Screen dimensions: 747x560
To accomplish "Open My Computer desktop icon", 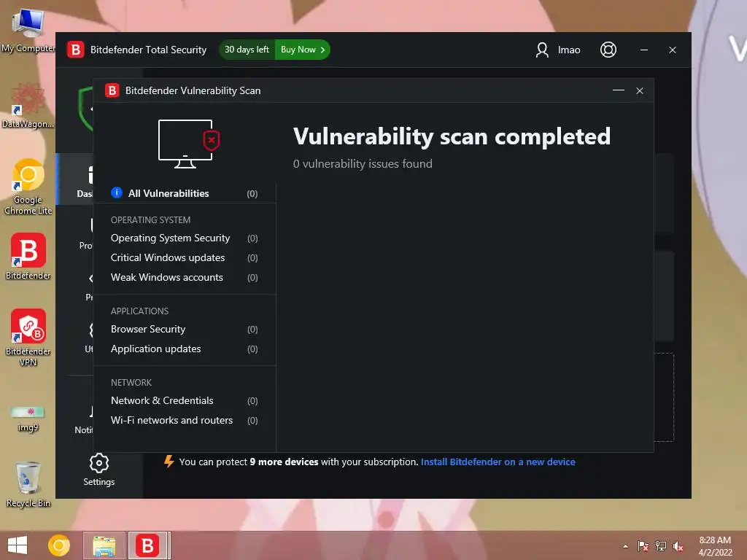I will (x=28, y=31).
